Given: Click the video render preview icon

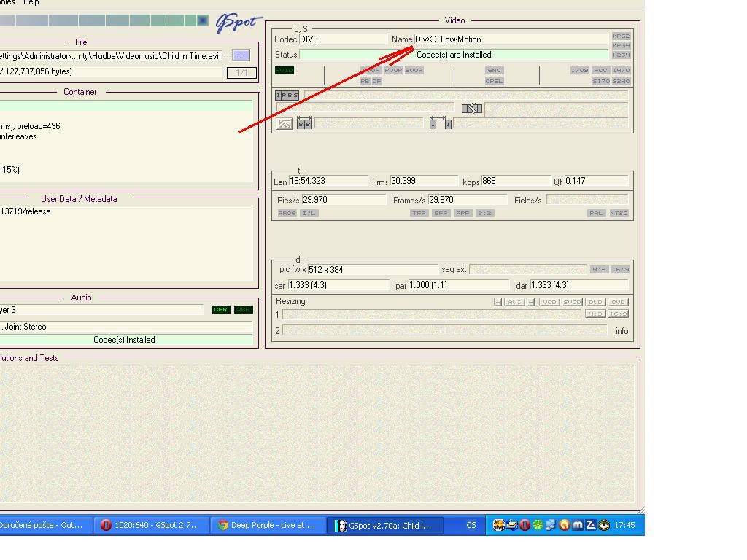Looking at the screenshot, I should coord(285,124).
